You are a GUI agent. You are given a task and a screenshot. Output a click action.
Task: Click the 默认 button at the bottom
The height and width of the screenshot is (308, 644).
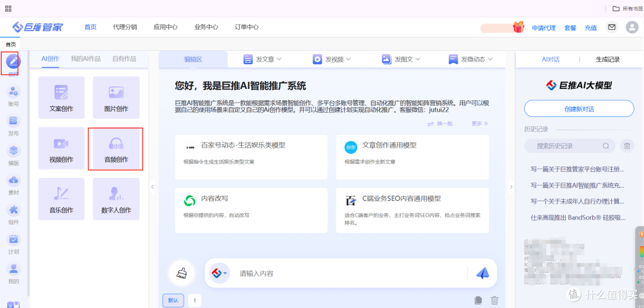(174, 300)
